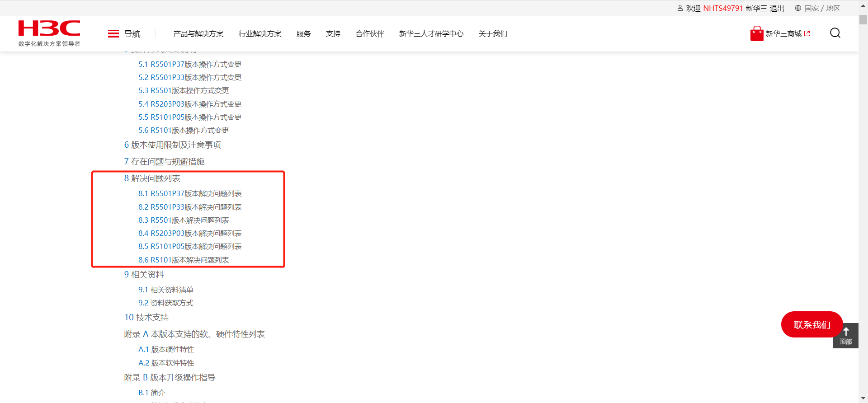Click the search magnifier icon

[x=835, y=33]
